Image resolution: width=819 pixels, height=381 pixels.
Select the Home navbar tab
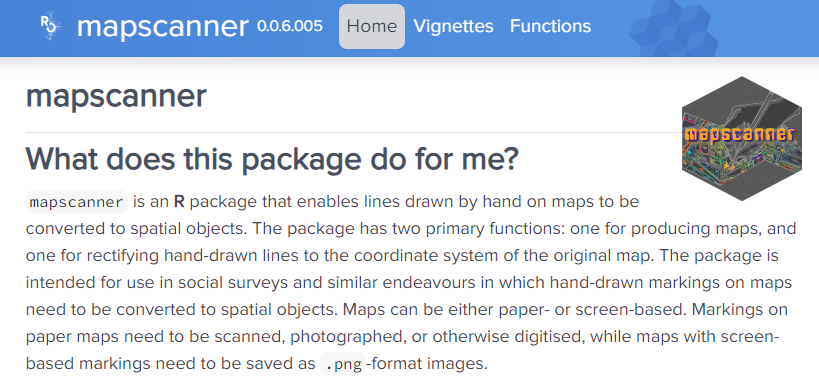372,26
